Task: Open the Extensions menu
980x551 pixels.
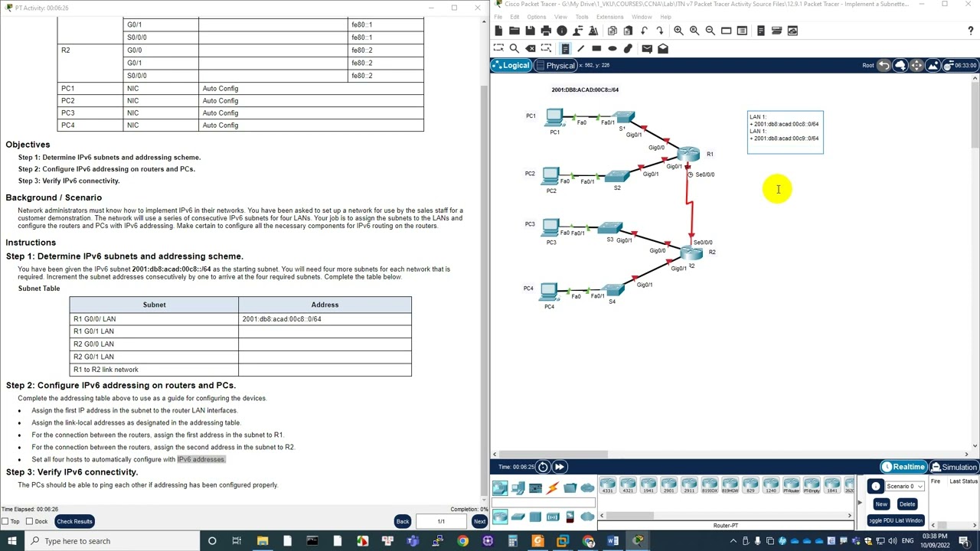Action: point(610,17)
